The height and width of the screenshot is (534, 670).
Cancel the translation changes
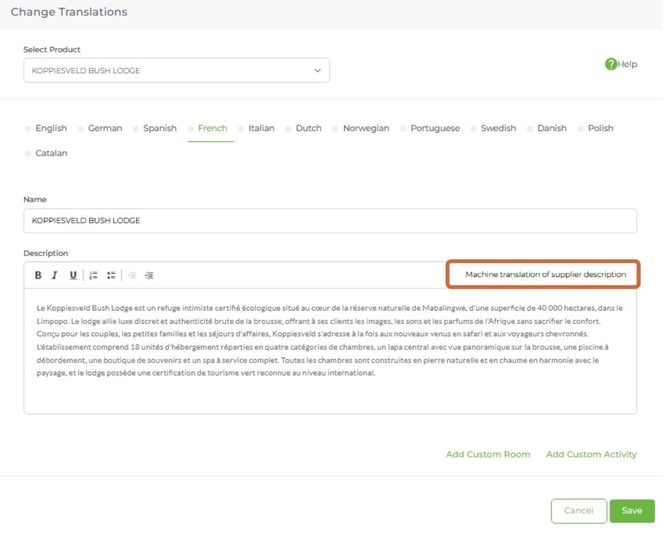579,511
